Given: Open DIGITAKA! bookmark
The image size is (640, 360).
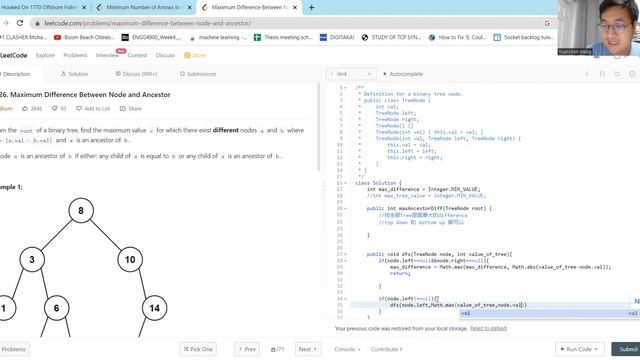Looking at the screenshot, I should click(x=337, y=37).
